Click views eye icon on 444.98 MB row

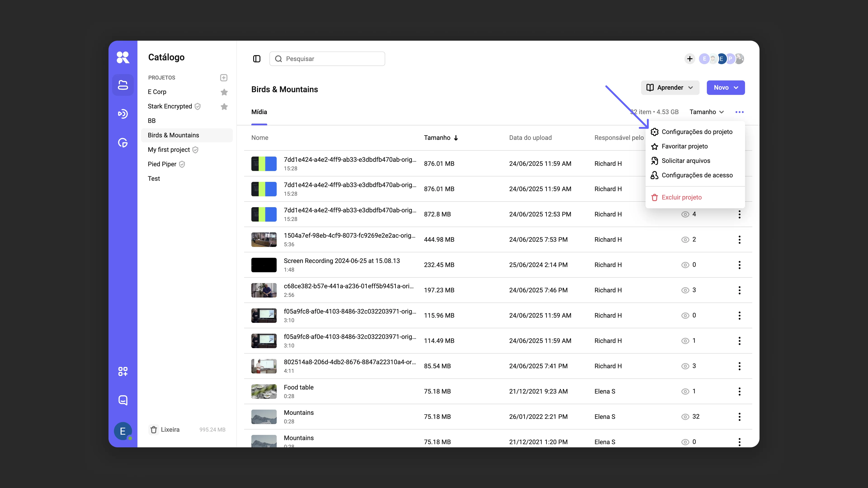(x=685, y=240)
